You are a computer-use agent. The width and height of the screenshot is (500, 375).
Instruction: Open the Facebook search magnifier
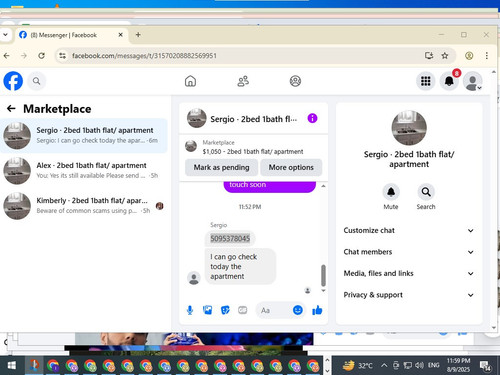pyautogui.click(x=36, y=81)
